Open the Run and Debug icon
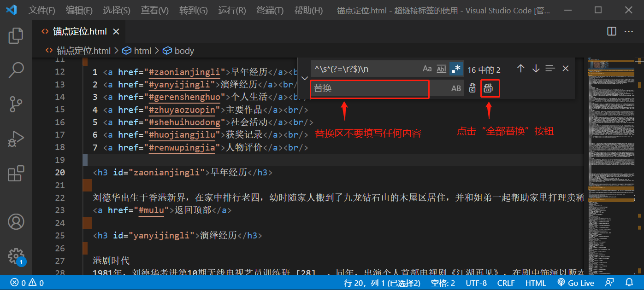 coord(16,139)
